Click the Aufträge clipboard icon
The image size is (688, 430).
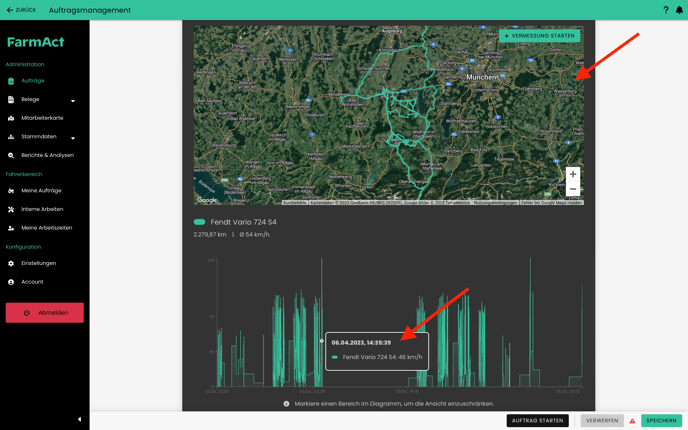tap(11, 81)
